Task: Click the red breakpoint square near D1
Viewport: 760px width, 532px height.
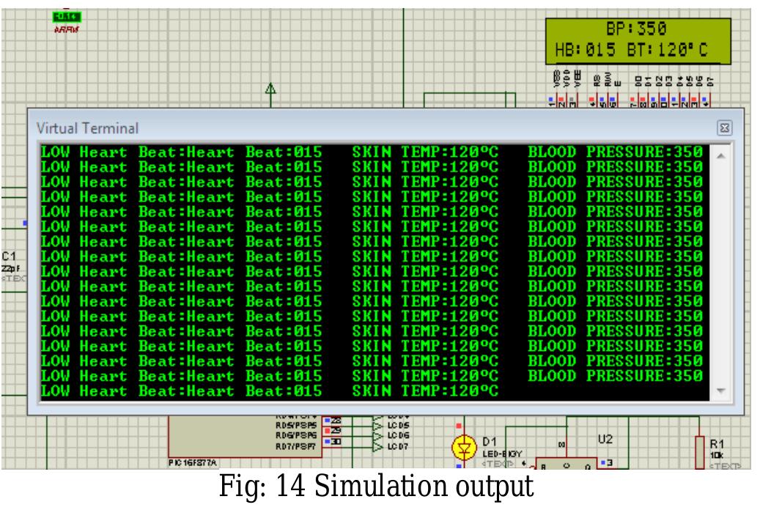Action: point(459,424)
